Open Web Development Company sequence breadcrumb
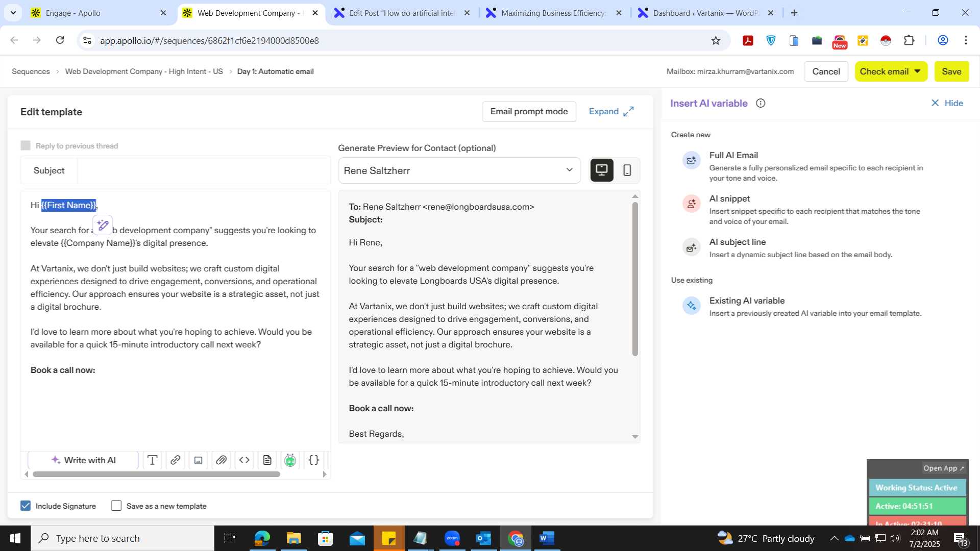Image resolution: width=980 pixels, height=551 pixels. click(144, 71)
